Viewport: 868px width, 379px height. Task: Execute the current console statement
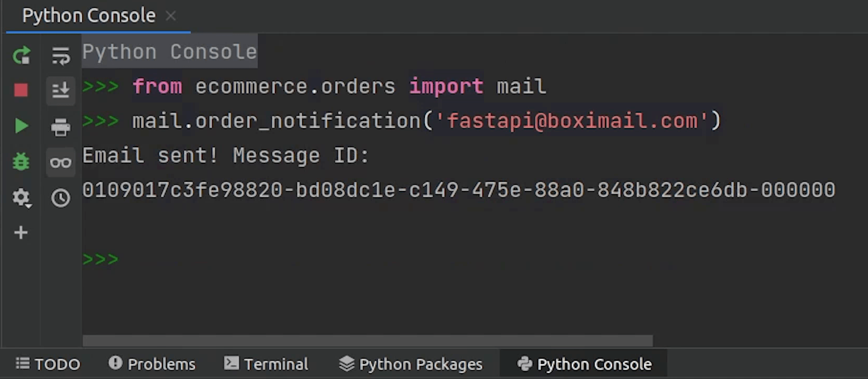coord(21,126)
